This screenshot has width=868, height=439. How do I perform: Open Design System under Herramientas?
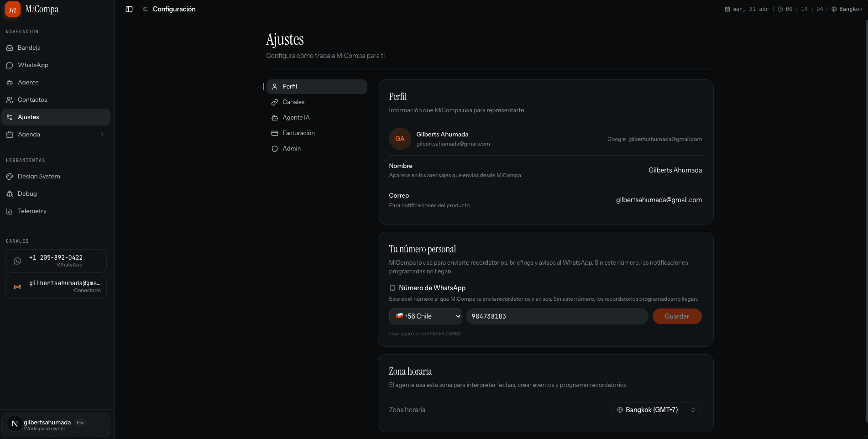pos(56,177)
